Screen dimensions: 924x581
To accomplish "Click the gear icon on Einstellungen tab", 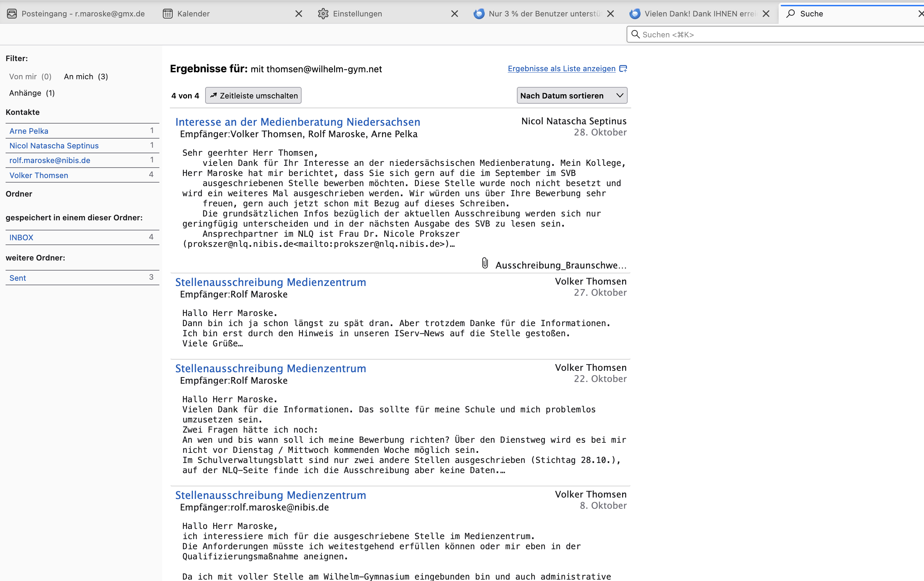I will [x=323, y=14].
